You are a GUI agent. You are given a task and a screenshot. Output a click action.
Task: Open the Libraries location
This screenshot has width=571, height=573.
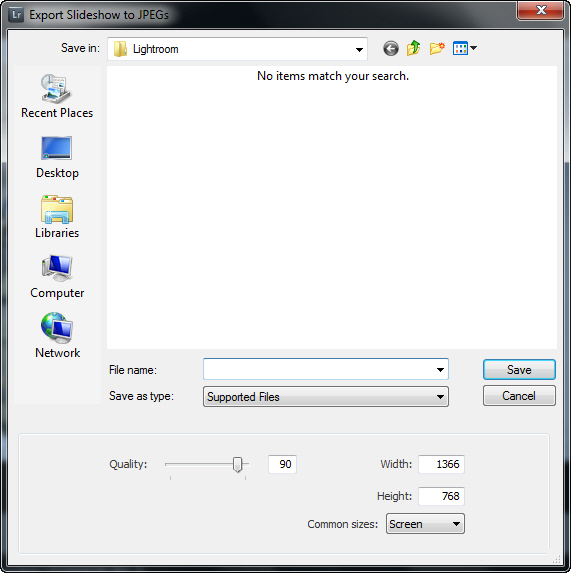click(x=57, y=217)
